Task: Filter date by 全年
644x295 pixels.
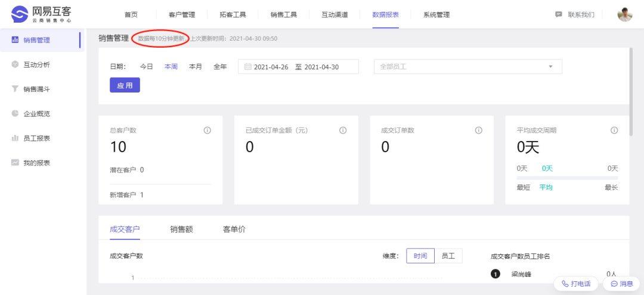Action: pyautogui.click(x=220, y=67)
